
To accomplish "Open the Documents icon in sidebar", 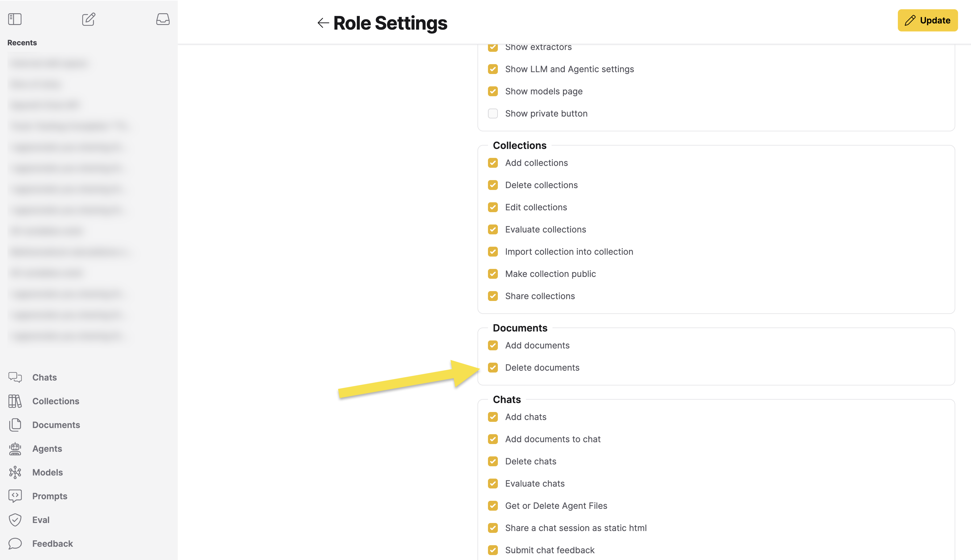I will (x=15, y=425).
